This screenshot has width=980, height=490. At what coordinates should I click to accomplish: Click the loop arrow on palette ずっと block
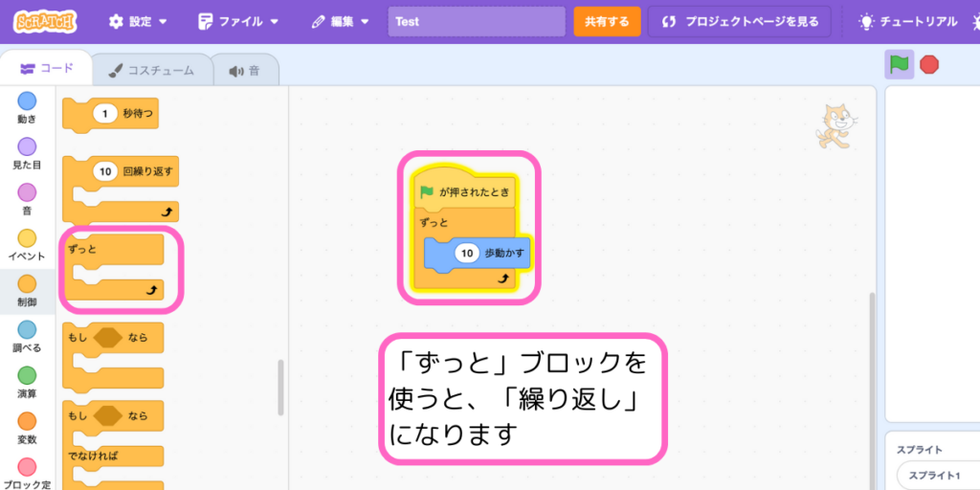(x=152, y=291)
